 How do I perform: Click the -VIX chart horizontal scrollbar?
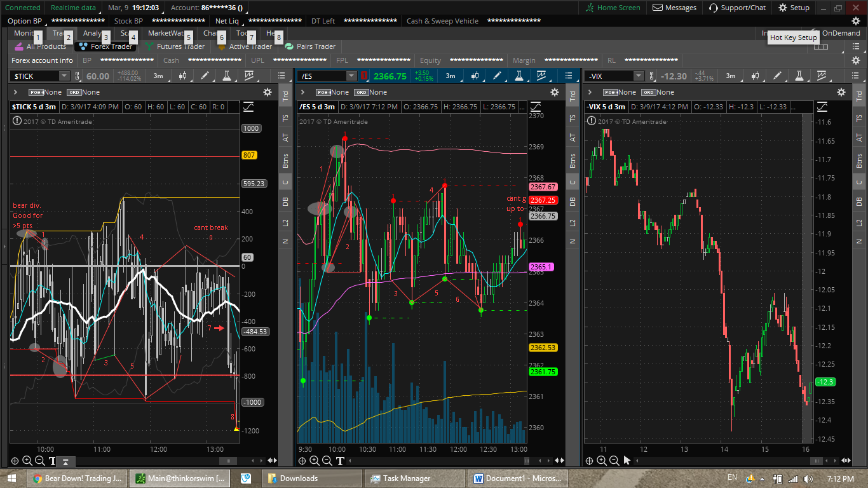coord(818,461)
